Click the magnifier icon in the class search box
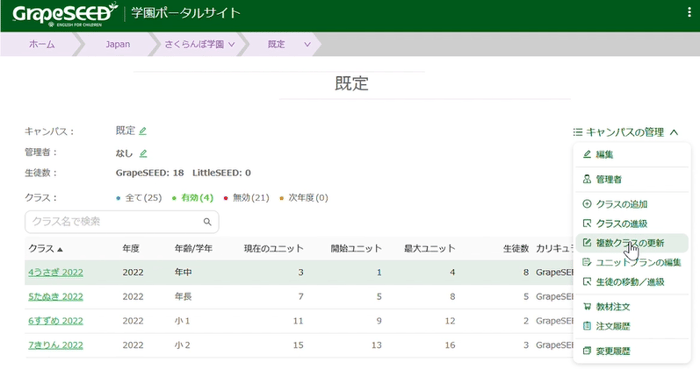The height and width of the screenshot is (369, 700). 207,222
